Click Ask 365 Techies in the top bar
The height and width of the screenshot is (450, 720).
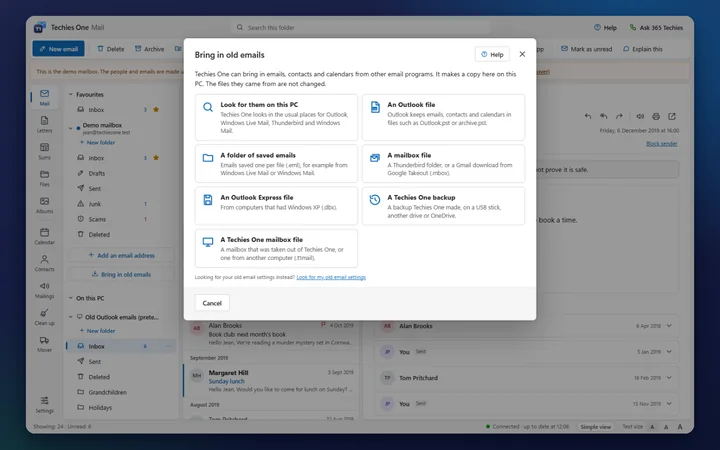(656, 28)
